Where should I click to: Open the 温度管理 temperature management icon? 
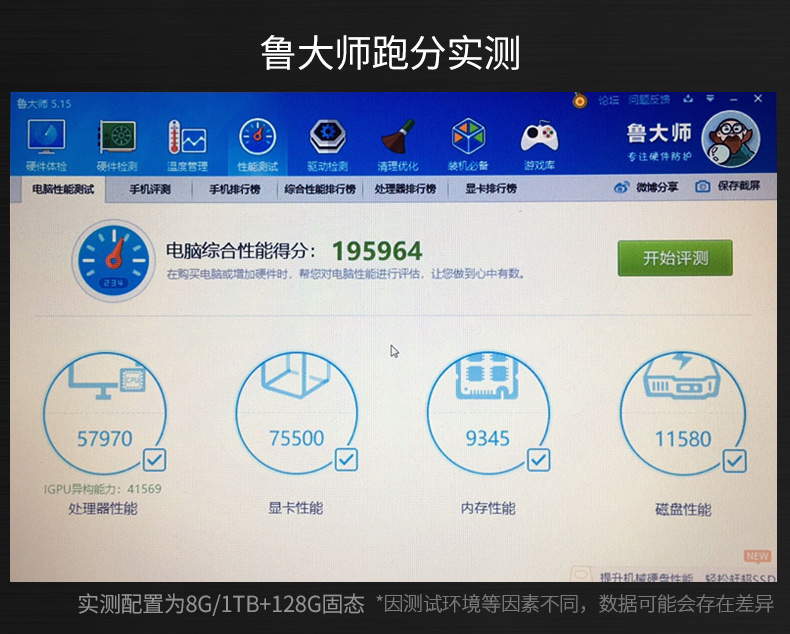click(187, 137)
